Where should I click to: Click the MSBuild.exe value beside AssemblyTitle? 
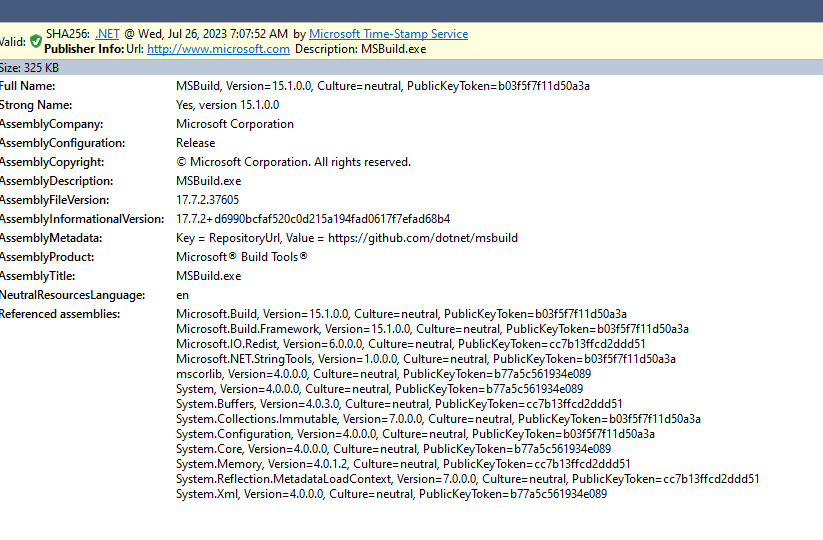[x=208, y=276]
